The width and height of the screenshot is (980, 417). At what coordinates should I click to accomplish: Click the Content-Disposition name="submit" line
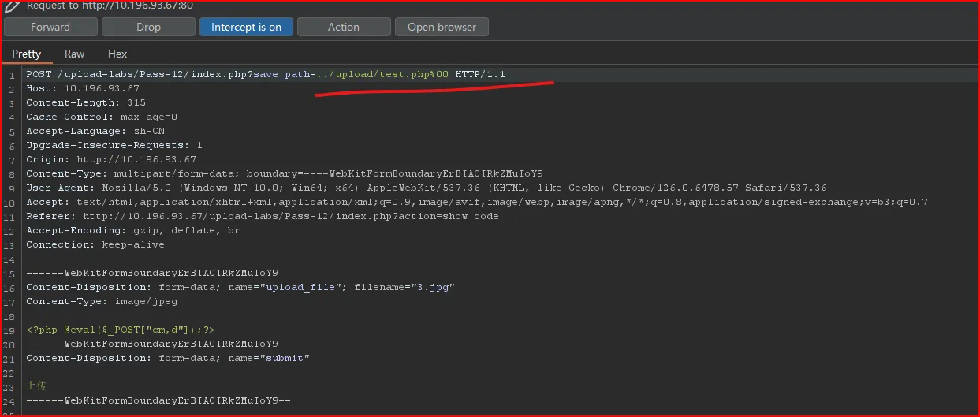(x=168, y=358)
